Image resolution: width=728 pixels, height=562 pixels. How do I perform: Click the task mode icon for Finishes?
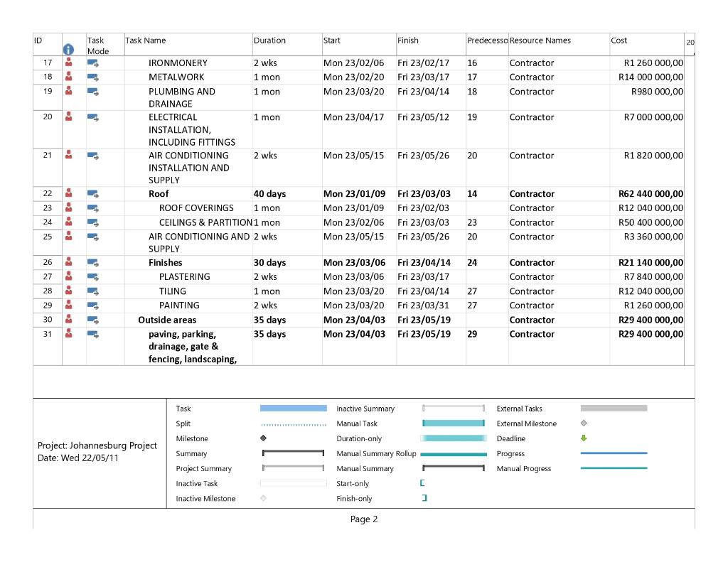(x=93, y=263)
